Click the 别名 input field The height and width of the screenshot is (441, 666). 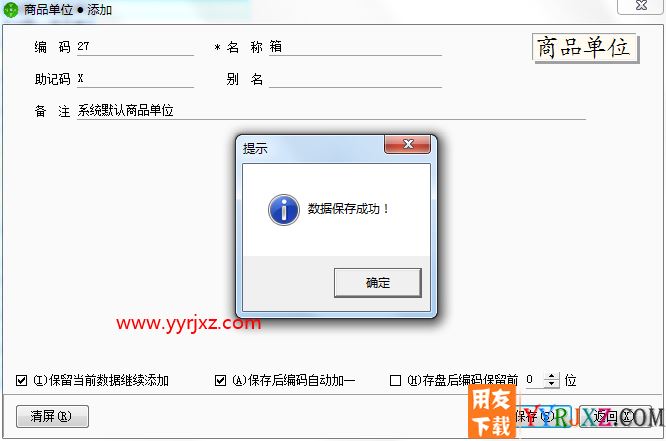click(355, 79)
